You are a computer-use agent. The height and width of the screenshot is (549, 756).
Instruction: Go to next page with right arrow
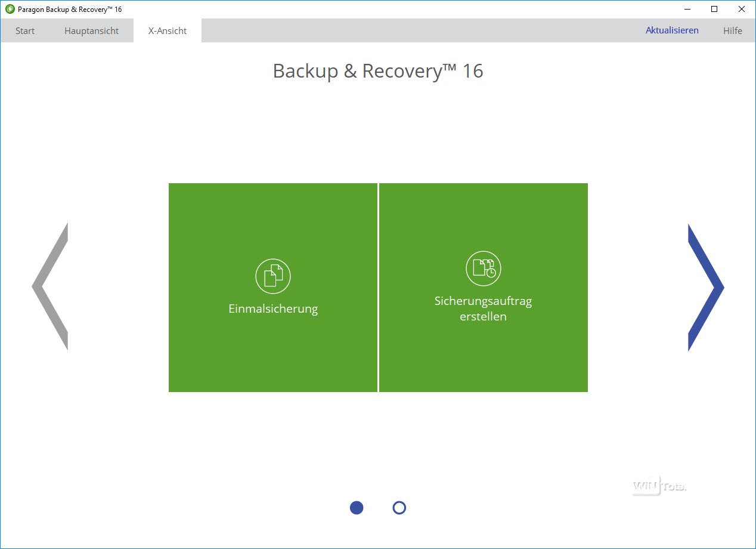705,287
